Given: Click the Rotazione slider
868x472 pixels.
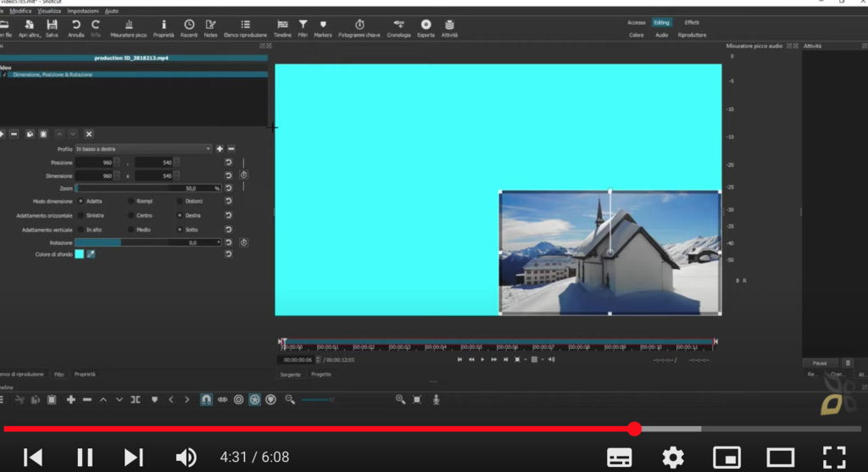Looking at the screenshot, I should tap(147, 242).
